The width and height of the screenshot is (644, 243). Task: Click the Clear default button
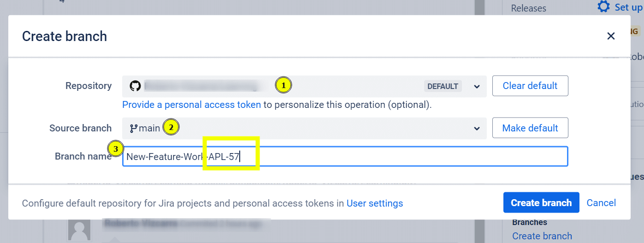pyautogui.click(x=530, y=86)
